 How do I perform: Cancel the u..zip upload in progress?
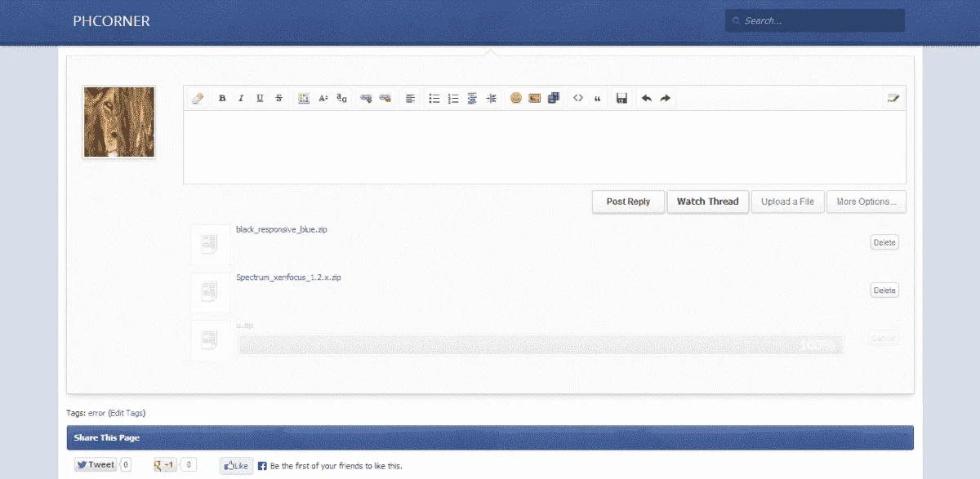click(884, 338)
